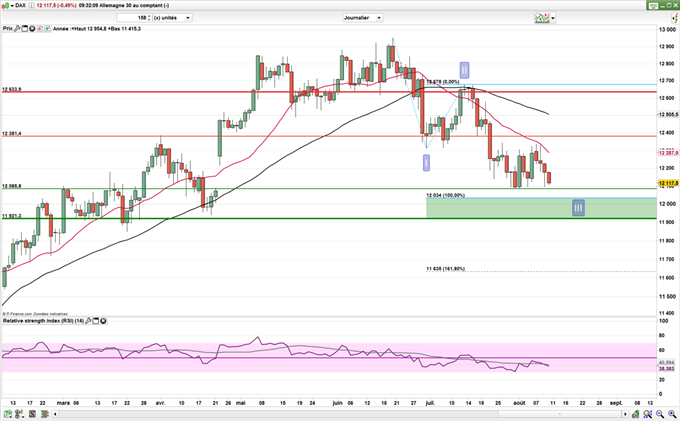Viewport: 680px width, 421px height.
Task: Click the wave marker labeled I
Action: pos(426,163)
